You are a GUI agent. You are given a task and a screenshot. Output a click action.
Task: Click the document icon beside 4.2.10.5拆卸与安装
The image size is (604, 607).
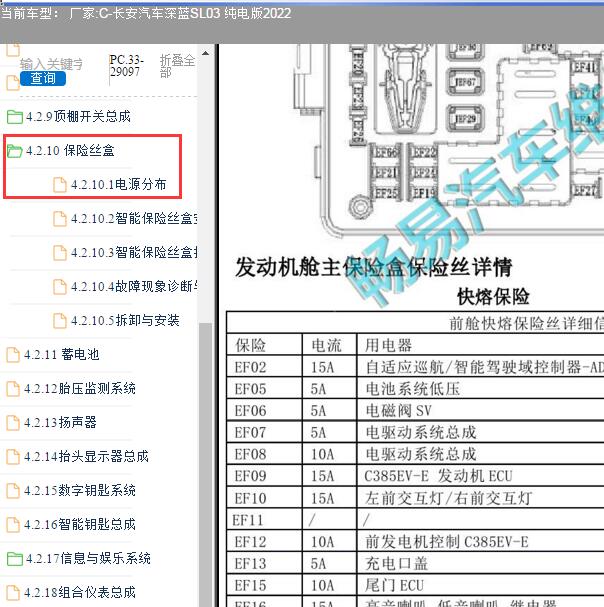pos(60,321)
